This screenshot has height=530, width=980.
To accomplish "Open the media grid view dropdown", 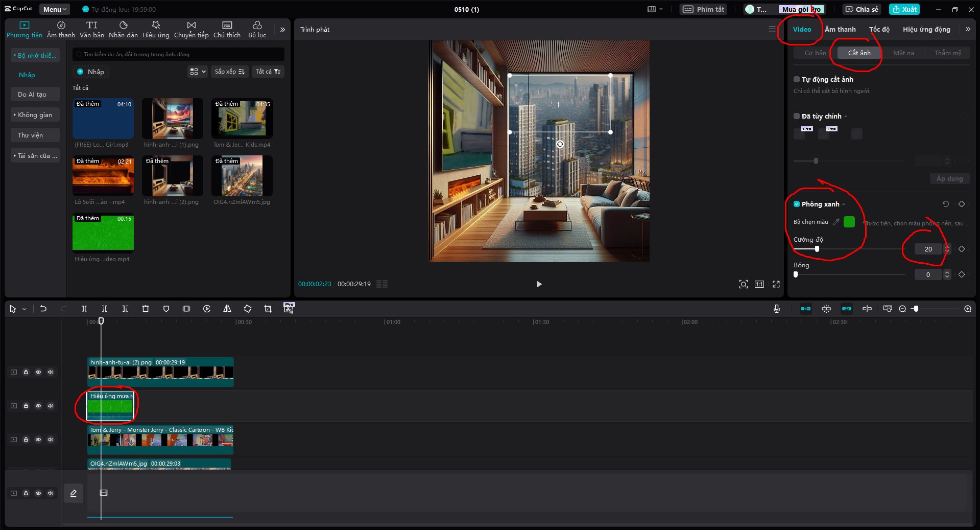I will click(x=198, y=72).
